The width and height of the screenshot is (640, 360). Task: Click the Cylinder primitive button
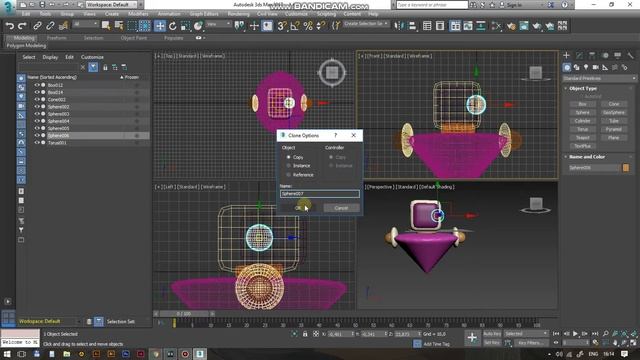click(582, 121)
